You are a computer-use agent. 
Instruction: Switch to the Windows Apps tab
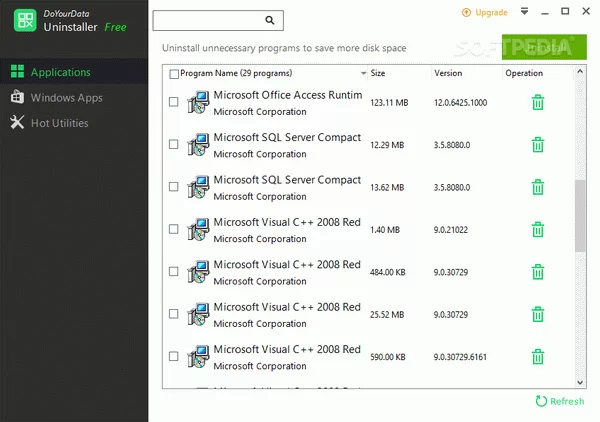[x=74, y=97]
